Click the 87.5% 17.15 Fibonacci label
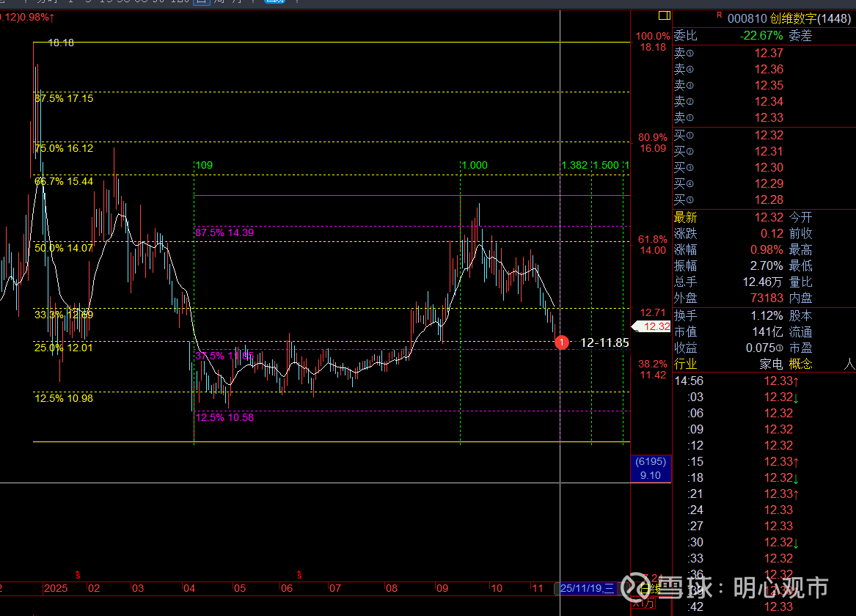The width and height of the screenshot is (856, 616). coord(64,99)
